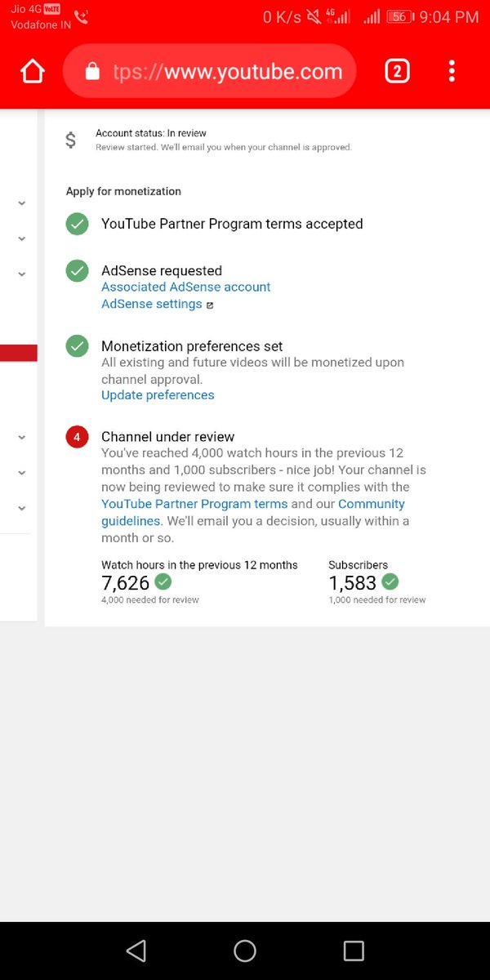
Task: Click the external link icon after AdSense settings
Action: tap(209, 305)
